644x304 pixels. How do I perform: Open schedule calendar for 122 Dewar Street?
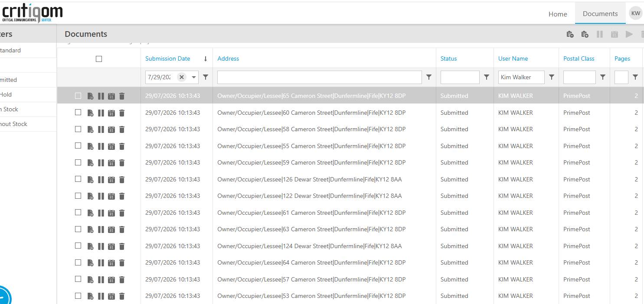111,196
